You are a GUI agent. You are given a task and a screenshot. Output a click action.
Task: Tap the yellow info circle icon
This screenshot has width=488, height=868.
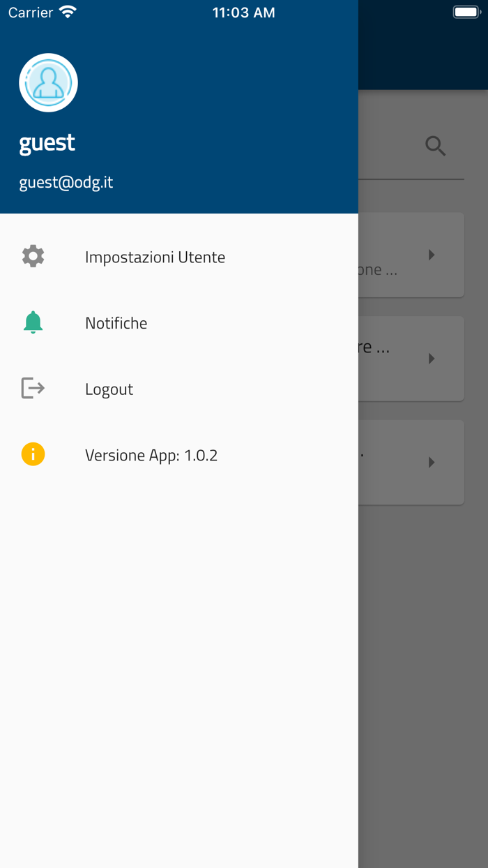pyautogui.click(x=33, y=454)
